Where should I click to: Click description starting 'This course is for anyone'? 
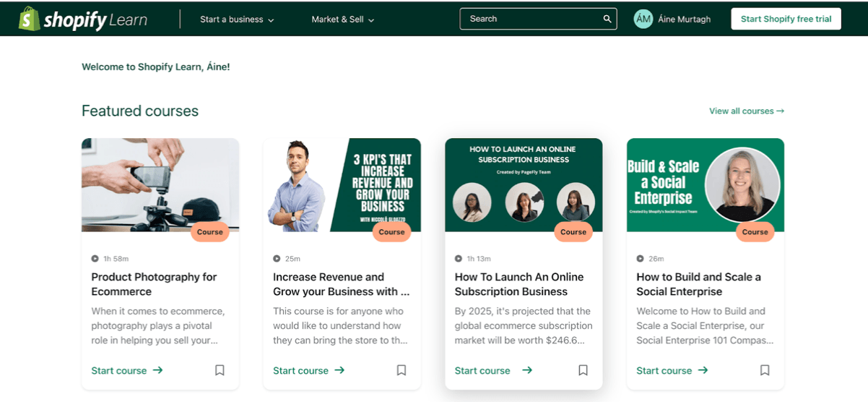pos(340,325)
